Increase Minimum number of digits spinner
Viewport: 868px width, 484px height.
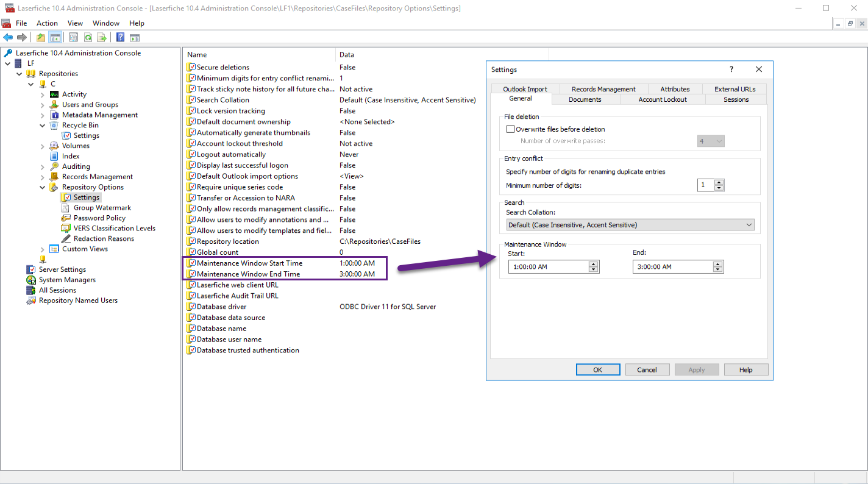point(719,182)
